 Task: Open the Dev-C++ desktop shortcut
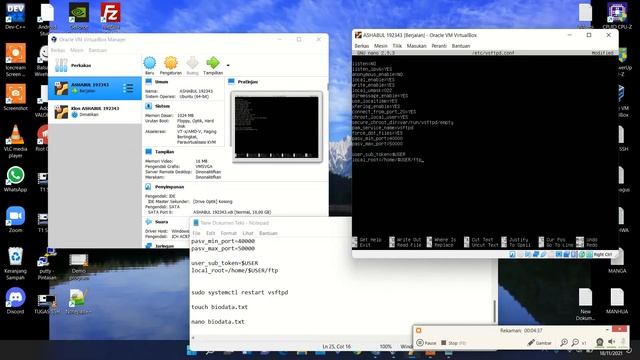point(15,16)
